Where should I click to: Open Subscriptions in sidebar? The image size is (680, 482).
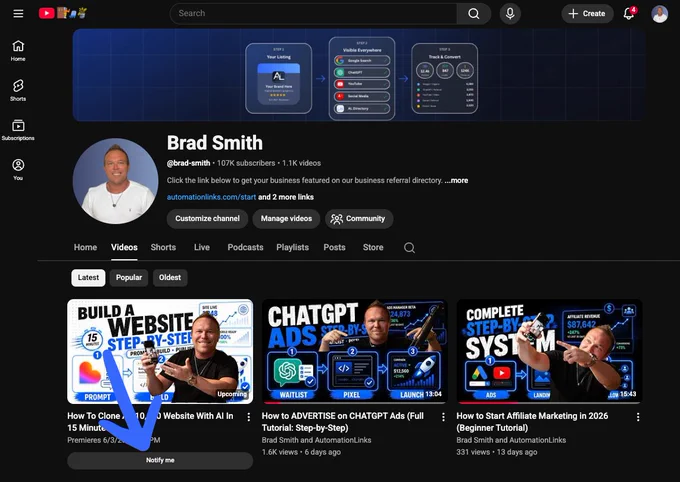[x=18, y=130]
